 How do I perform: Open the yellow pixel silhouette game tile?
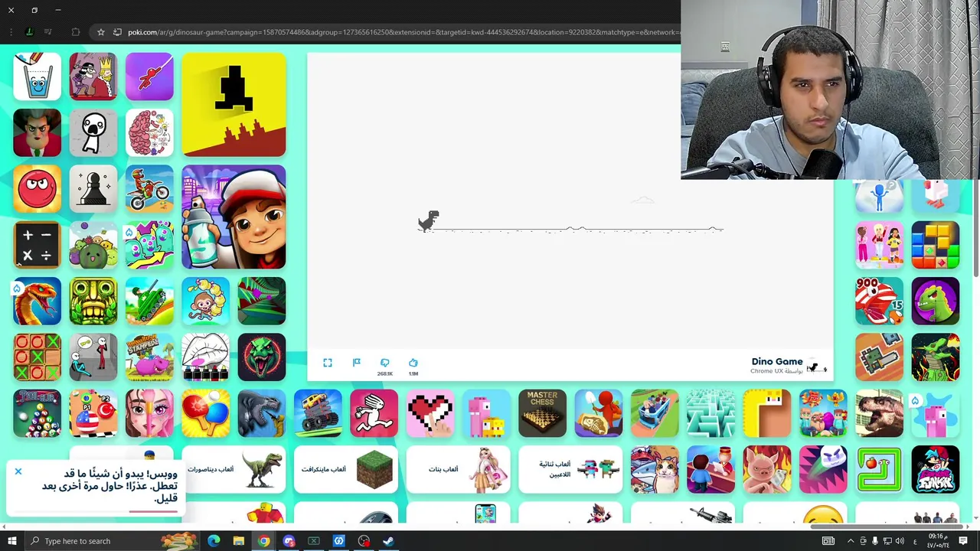click(234, 105)
